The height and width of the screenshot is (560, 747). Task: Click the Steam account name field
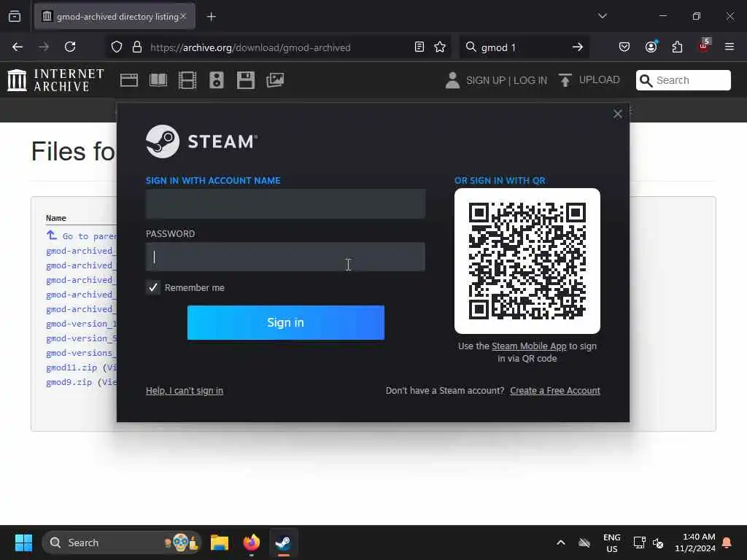(x=285, y=204)
